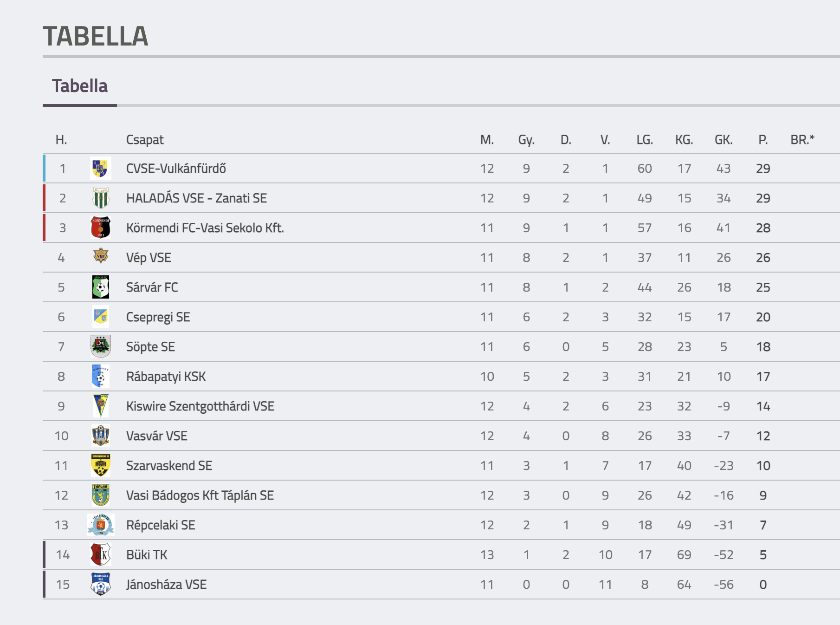Click the Kiswire Szentgotthárdi VSE pennant crest
The height and width of the screenshot is (625, 840).
click(x=101, y=406)
